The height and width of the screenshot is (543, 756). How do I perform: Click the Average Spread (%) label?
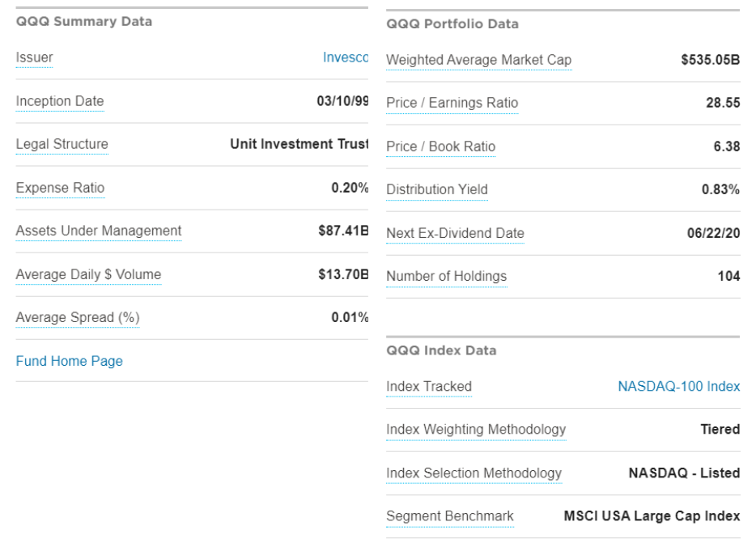point(78,317)
